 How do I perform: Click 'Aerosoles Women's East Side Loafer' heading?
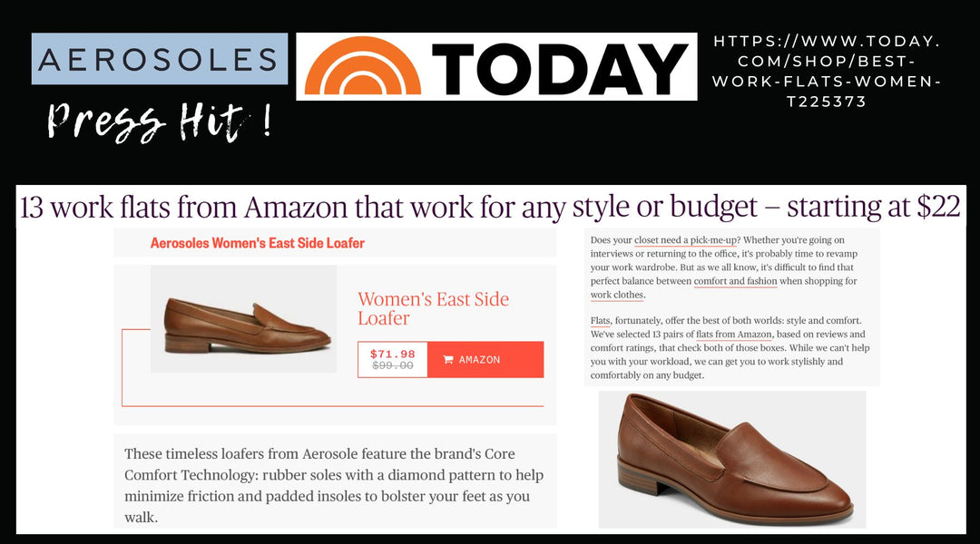pos(258,243)
